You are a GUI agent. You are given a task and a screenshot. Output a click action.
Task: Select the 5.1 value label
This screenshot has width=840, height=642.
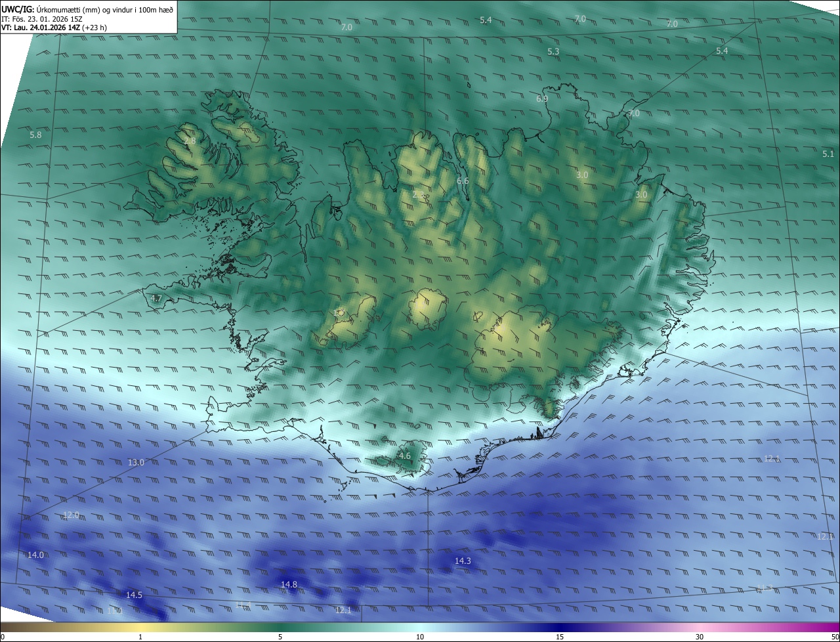coord(828,154)
